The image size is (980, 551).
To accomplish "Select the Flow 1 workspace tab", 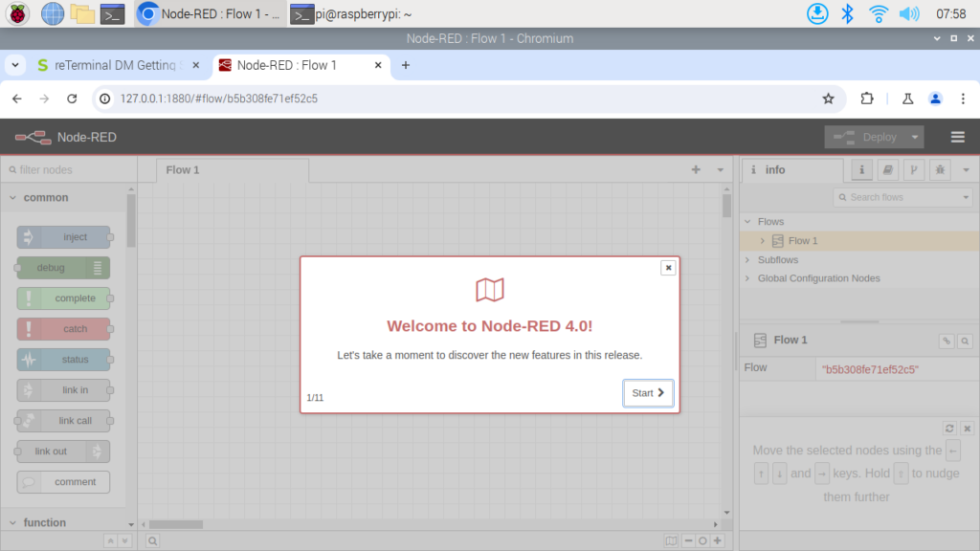I will 232,170.
